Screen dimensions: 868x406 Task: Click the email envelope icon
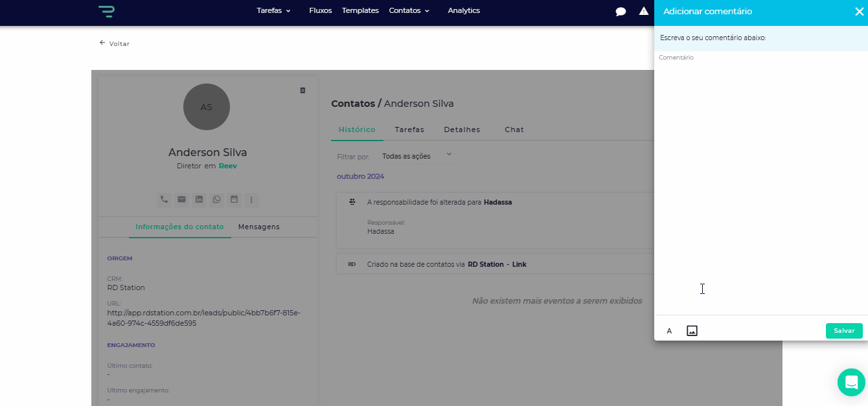click(182, 199)
